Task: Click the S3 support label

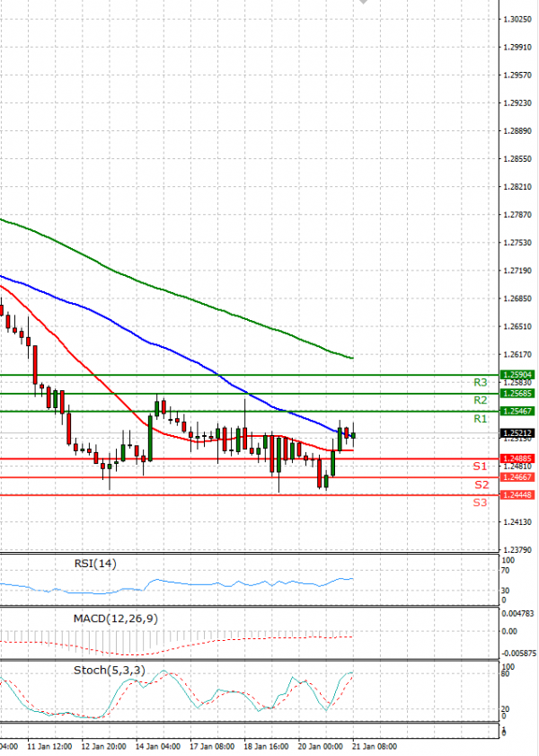Action: [x=480, y=503]
